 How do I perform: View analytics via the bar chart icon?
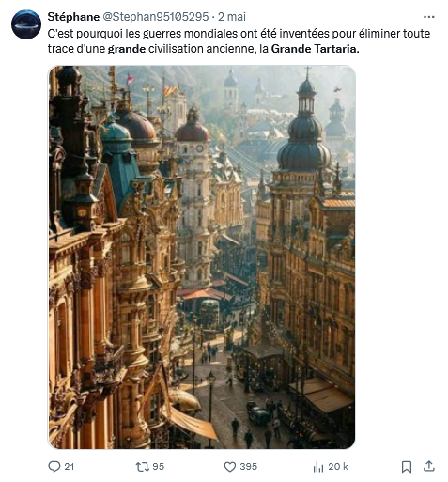(x=318, y=467)
